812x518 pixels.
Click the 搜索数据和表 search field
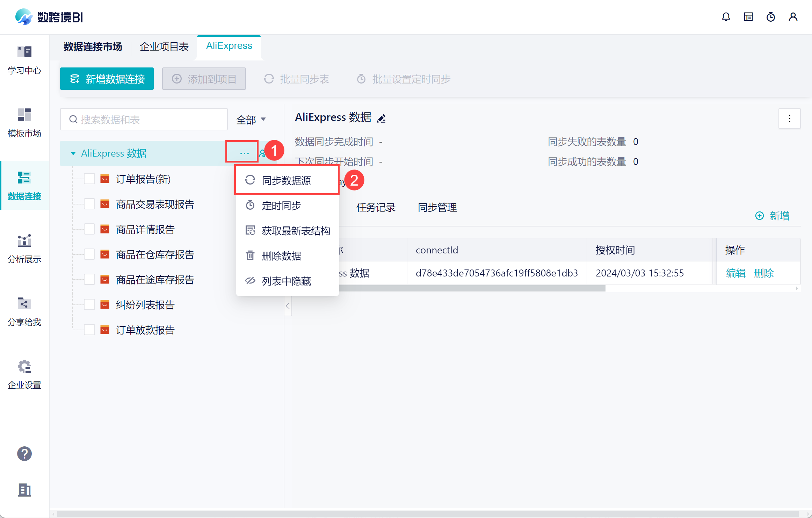click(144, 120)
